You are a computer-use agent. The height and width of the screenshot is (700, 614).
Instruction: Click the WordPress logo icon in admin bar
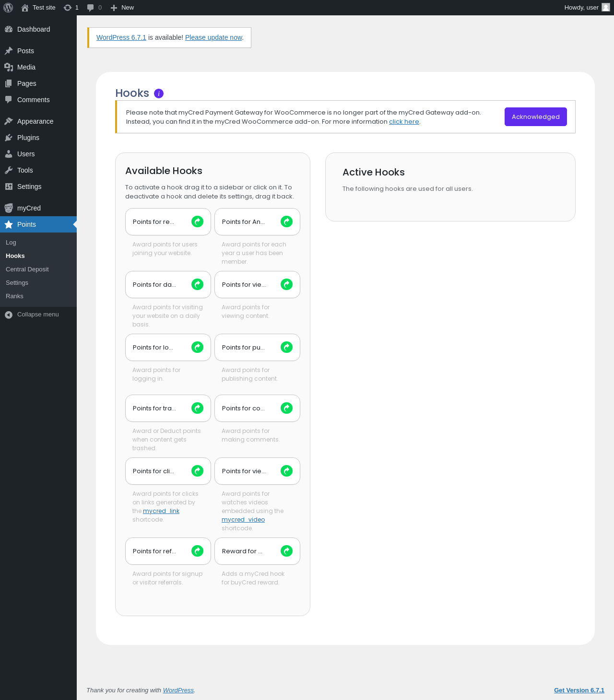pyautogui.click(x=8, y=8)
